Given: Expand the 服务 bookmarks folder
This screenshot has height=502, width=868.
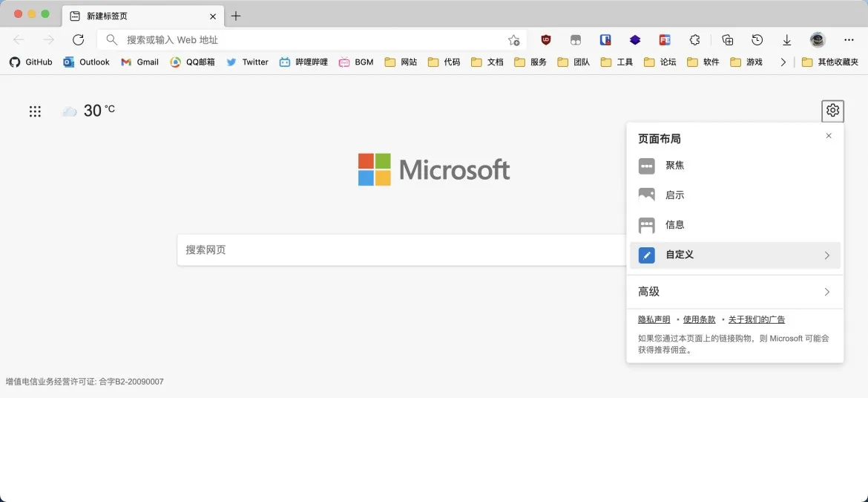Looking at the screenshot, I should [530, 62].
